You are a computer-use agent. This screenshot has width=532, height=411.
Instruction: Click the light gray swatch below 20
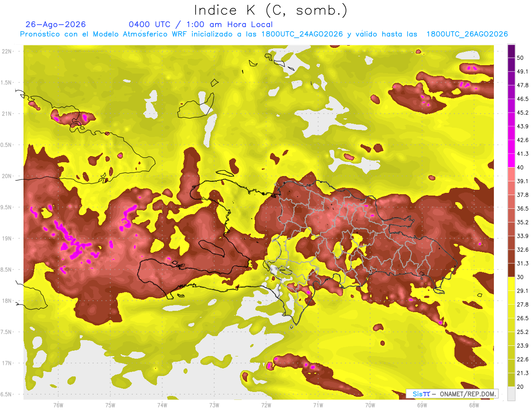point(511,393)
